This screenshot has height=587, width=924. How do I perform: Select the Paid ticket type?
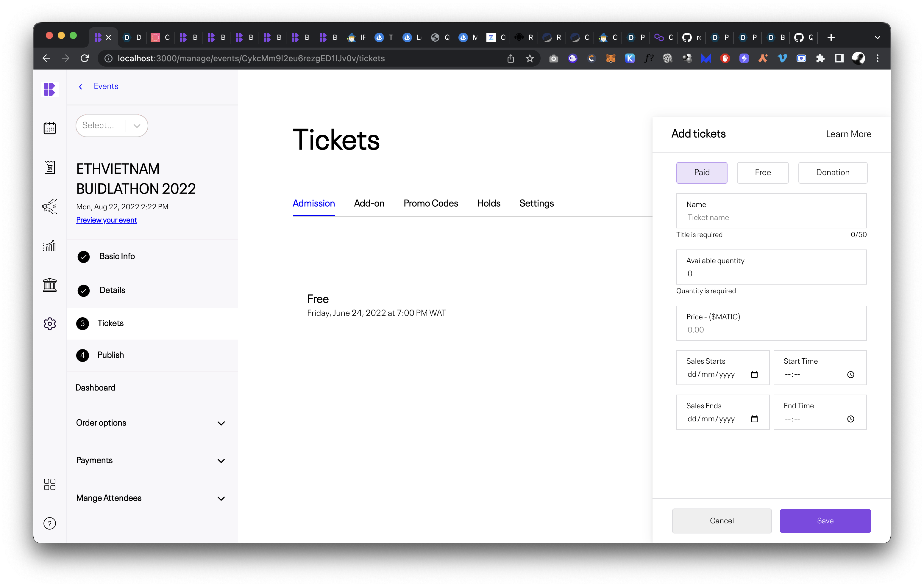pos(701,172)
